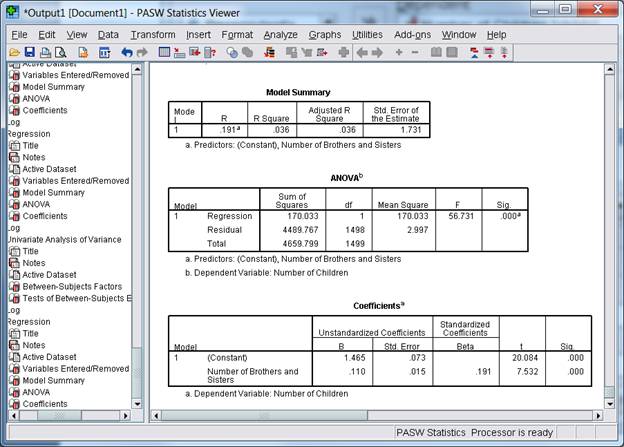Save the output document via toolbar
This screenshot has height=447, width=624.
[30, 52]
